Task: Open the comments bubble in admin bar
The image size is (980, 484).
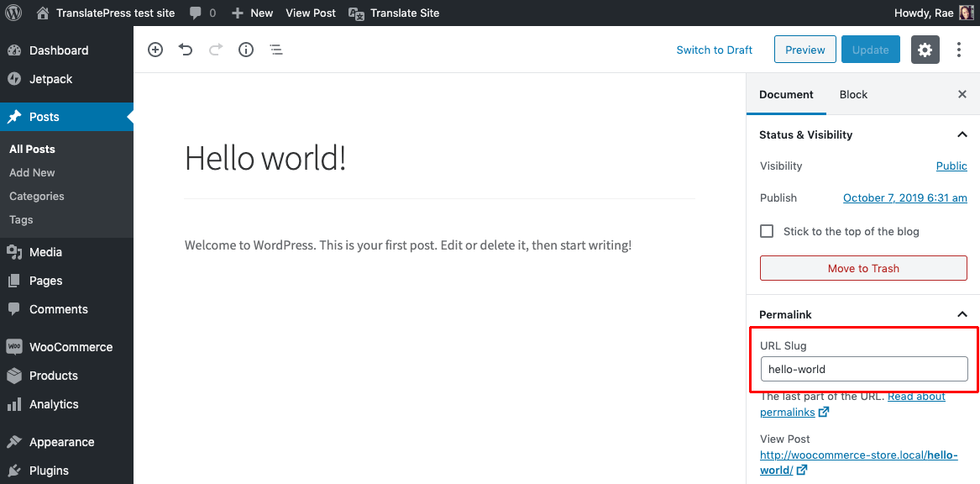Action: 197,13
